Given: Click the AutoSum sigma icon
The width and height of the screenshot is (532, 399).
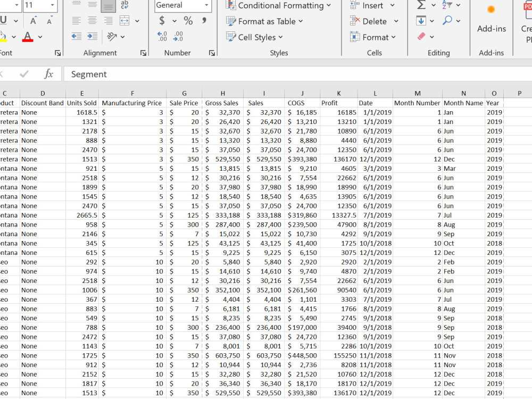Looking at the screenshot, I should click(x=421, y=5).
